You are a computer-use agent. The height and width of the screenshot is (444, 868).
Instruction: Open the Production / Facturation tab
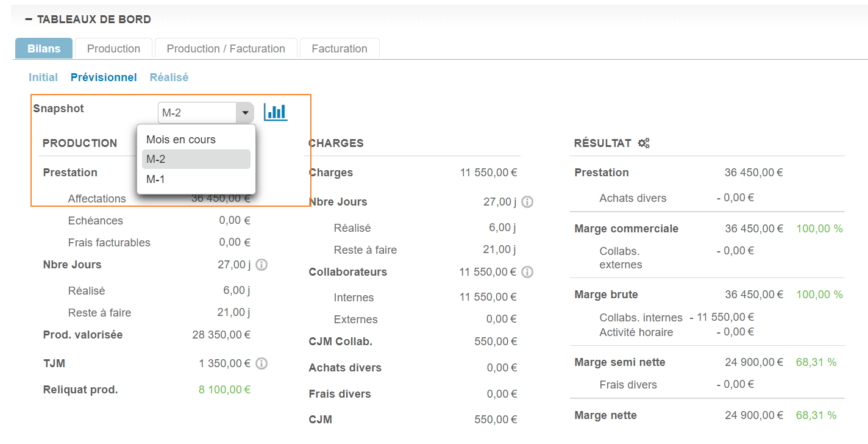(226, 49)
